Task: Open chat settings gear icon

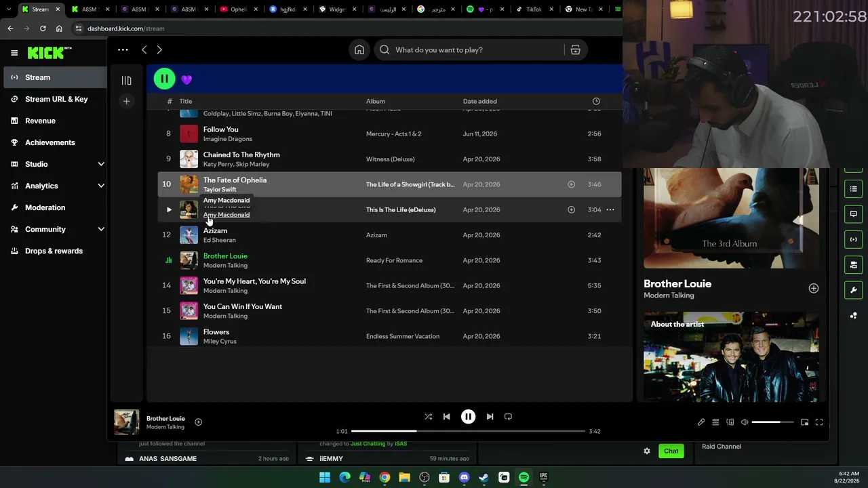Action: pyautogui.click(x=647, y=451)
